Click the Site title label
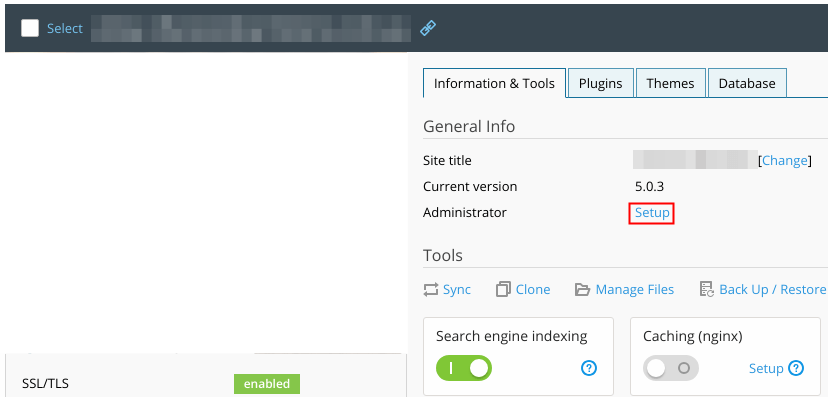This screenshot has width=828, height=397. pos(447,160)
